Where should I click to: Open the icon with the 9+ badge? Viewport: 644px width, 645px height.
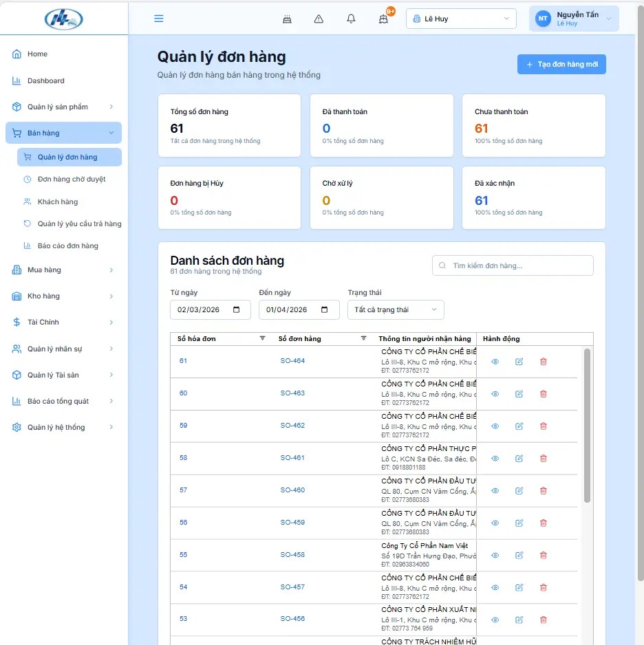click(x=383, y=19)
